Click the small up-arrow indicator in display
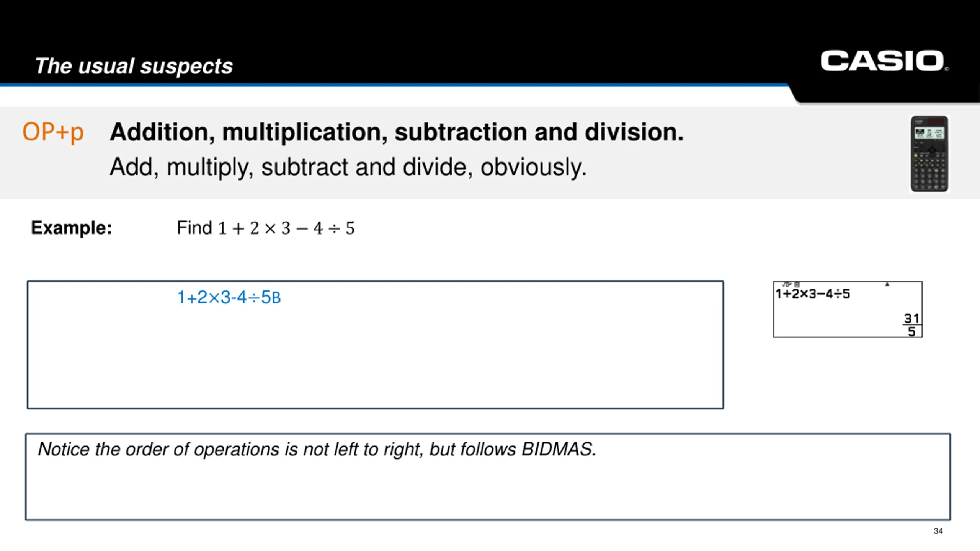The image size is (980, 551). point(887,284)
